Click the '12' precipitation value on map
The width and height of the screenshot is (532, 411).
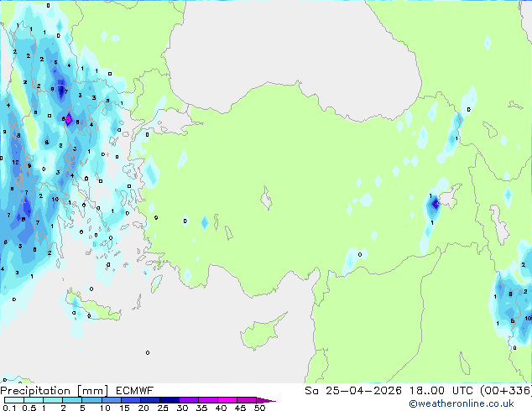coord(15,163)
